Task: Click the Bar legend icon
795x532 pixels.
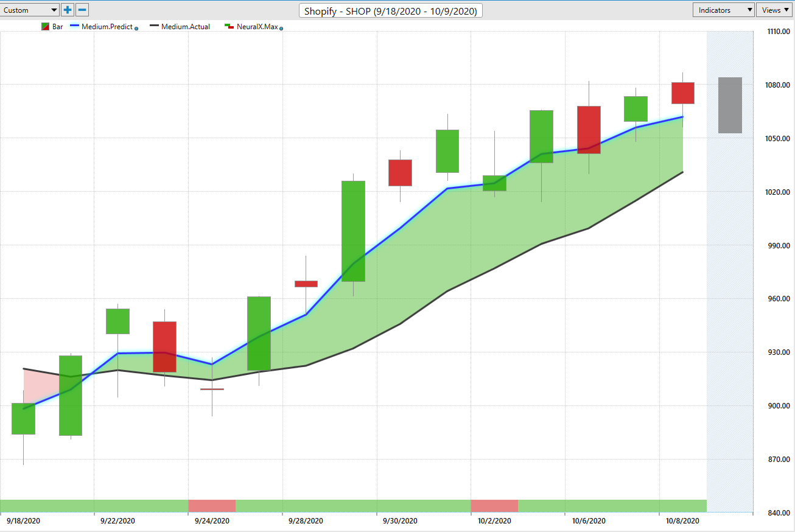Action: pyautogui.click(x=46, y=27)
